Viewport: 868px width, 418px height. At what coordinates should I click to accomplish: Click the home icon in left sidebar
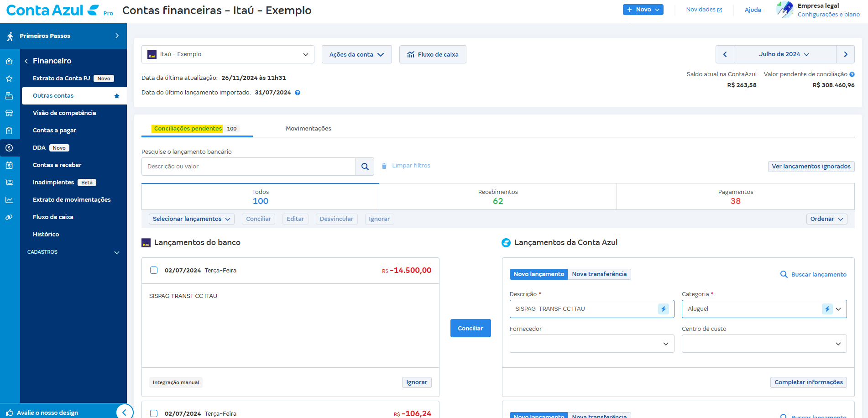click(x=9, y=61)
